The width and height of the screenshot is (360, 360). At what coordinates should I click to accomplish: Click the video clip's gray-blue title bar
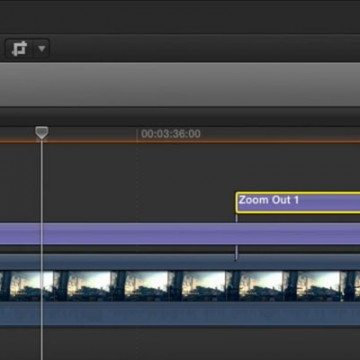(x=180, y=262)
